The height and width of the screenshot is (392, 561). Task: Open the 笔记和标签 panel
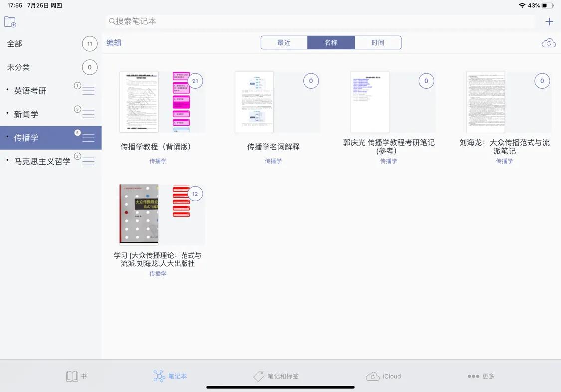coord(277,376)
